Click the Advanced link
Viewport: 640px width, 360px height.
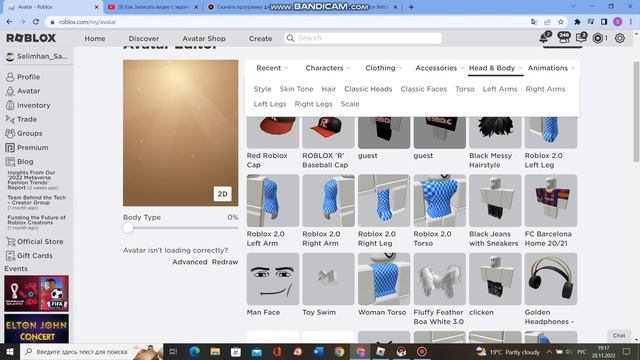(189, 262)
